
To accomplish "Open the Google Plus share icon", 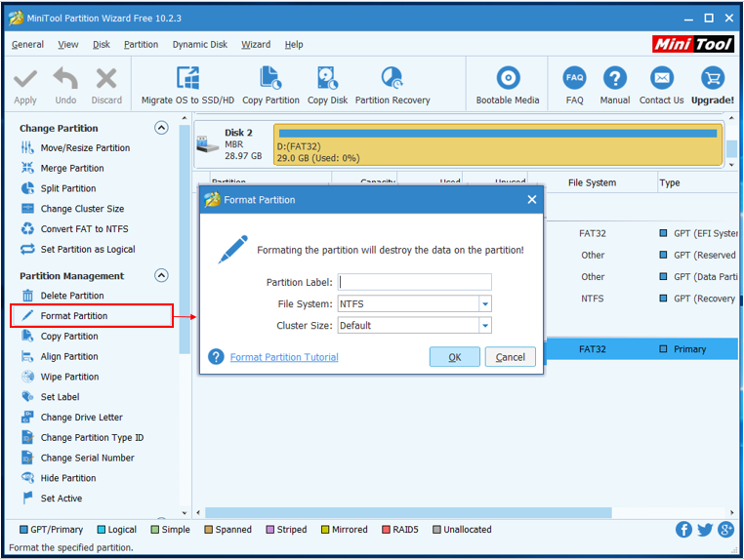I will point(726,530).
